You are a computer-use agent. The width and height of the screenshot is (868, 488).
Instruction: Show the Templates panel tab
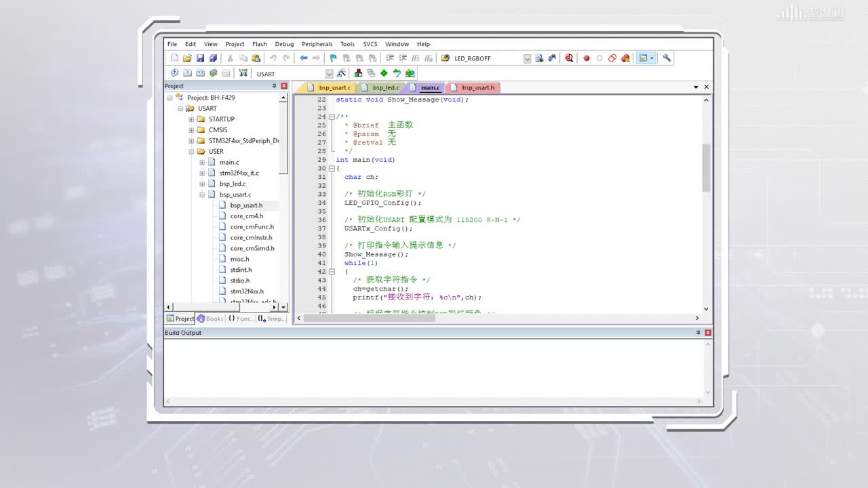point(272,319)
